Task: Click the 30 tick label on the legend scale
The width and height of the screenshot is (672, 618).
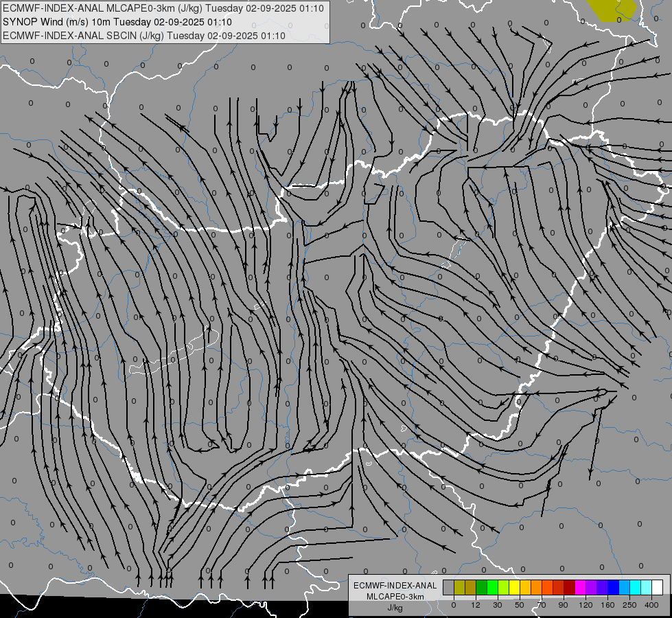Action: 498,605
